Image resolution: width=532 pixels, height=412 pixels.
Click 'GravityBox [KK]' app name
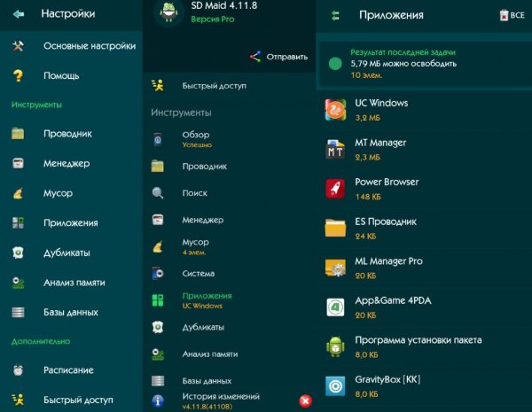387,379
